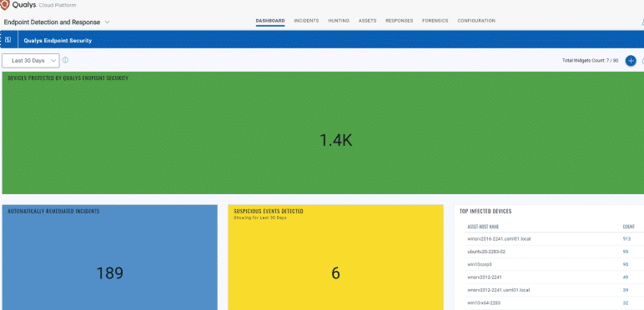This screenshot has height=310, width=644.
Task: Switch to the Incidents tab
Action: point(306,21)
